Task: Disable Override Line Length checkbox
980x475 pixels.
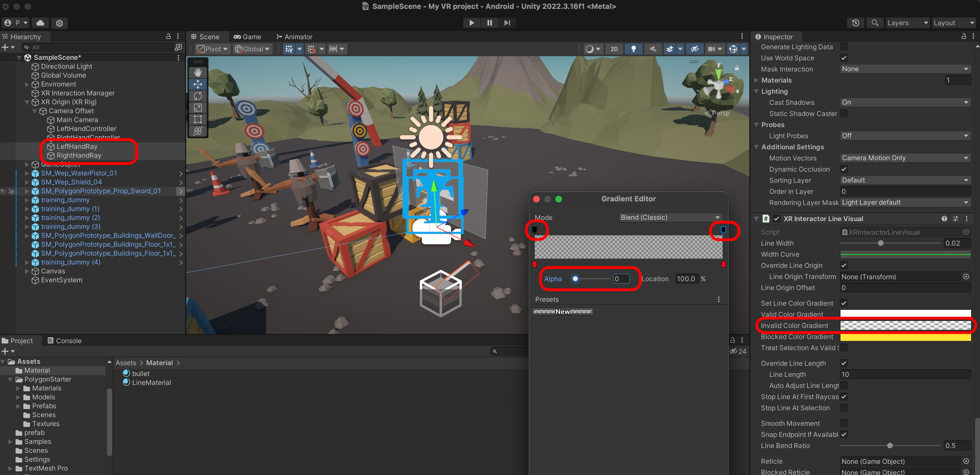Action: (844, 363)
